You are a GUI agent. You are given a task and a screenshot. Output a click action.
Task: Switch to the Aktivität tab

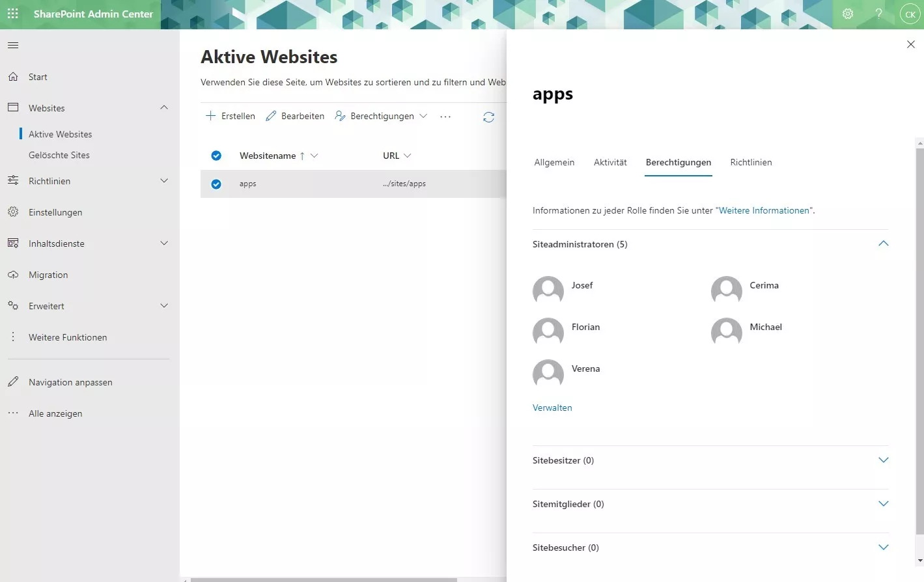click(x=609, y=162)
